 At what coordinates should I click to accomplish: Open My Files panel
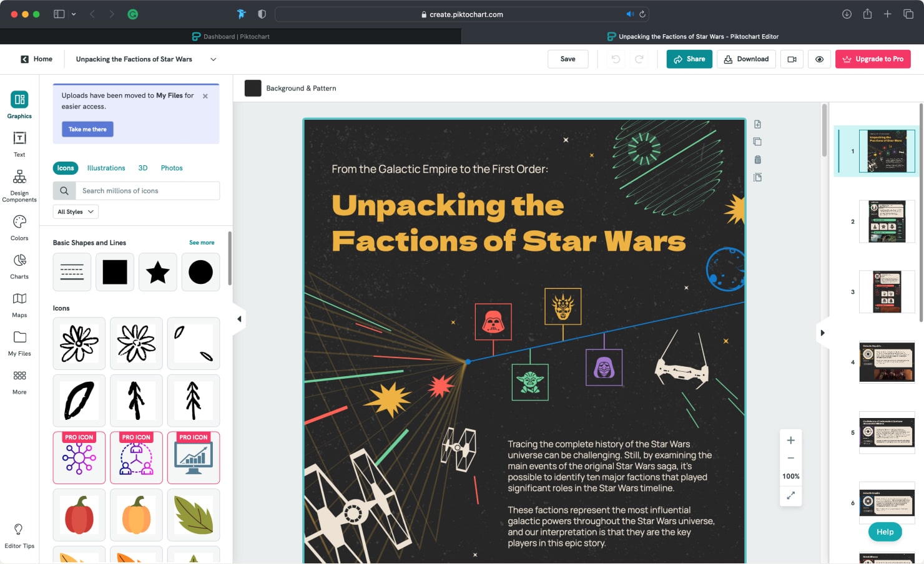pos(19,343)
